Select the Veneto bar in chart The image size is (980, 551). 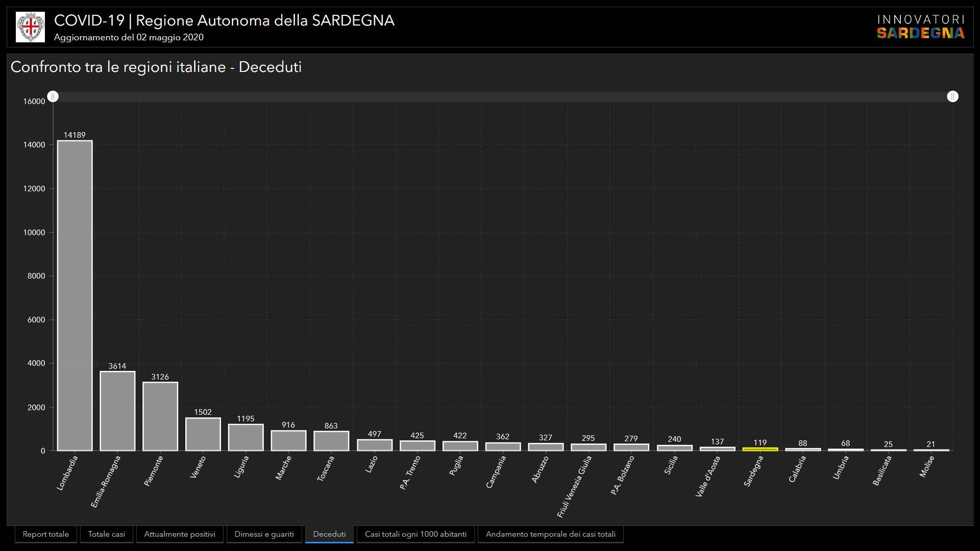[203, 434]
